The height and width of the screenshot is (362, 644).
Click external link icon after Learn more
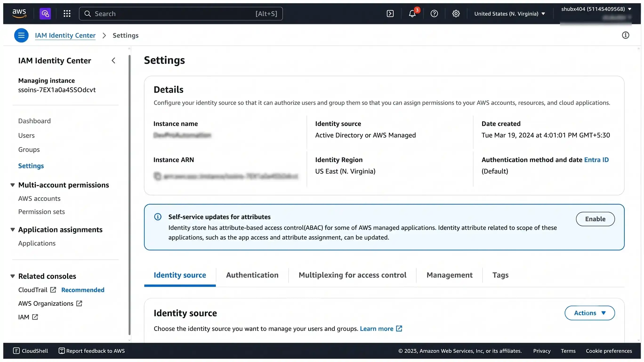pyautogui.click(x=399, y=329)
